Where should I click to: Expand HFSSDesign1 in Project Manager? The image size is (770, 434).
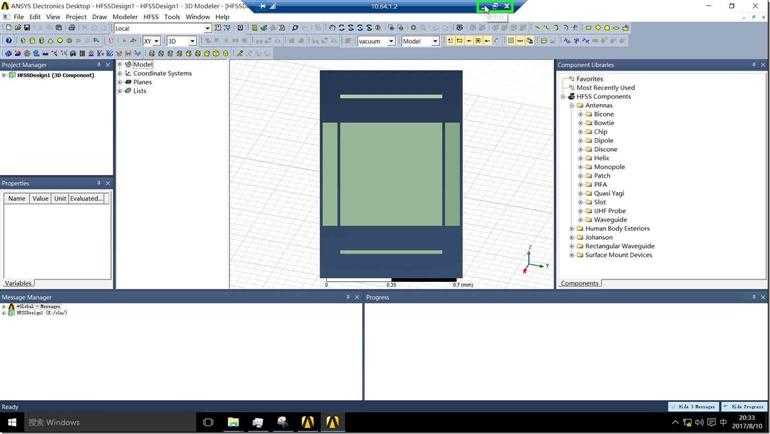(x=4, y=76)
